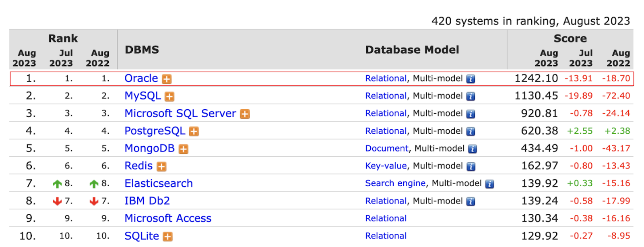The width and height of the screenshot is (644, 247).
Task: Click the info icon in the Oracle row
Action: pos(471,79)
